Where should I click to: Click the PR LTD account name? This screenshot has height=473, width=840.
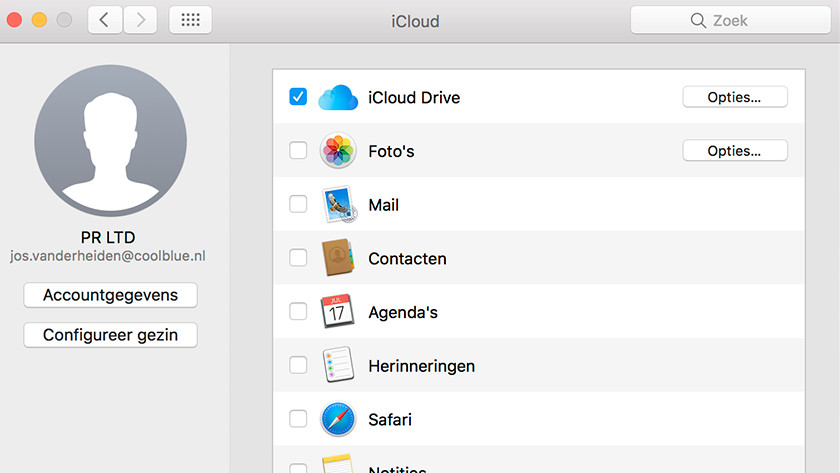tap(108, 237)
